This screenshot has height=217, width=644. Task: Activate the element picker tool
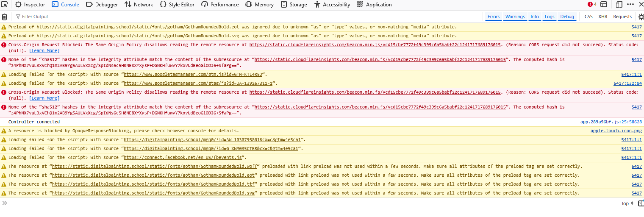point(6,5)
